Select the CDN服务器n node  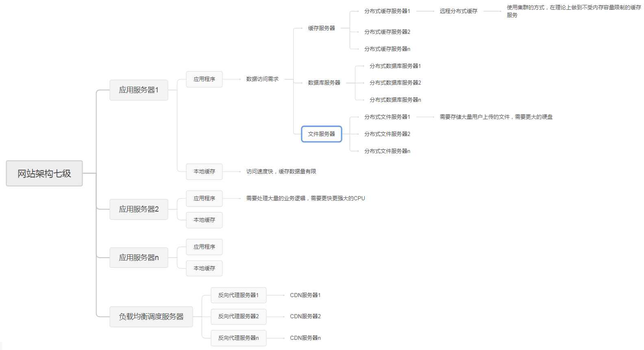click(x=305, y=338)
